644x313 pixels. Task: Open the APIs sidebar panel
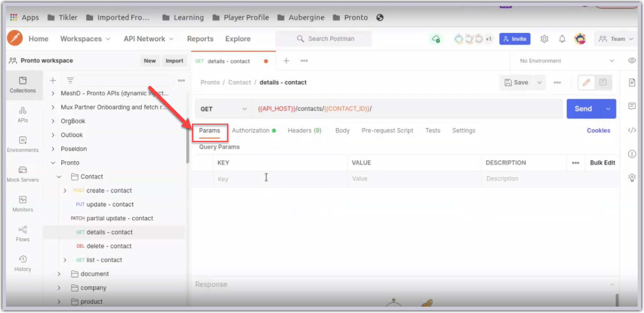point(23,115)
